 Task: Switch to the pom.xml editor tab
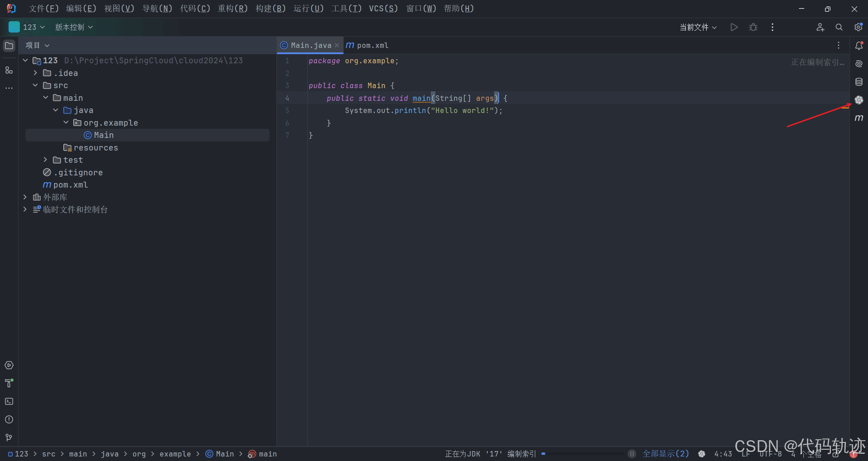368,46
